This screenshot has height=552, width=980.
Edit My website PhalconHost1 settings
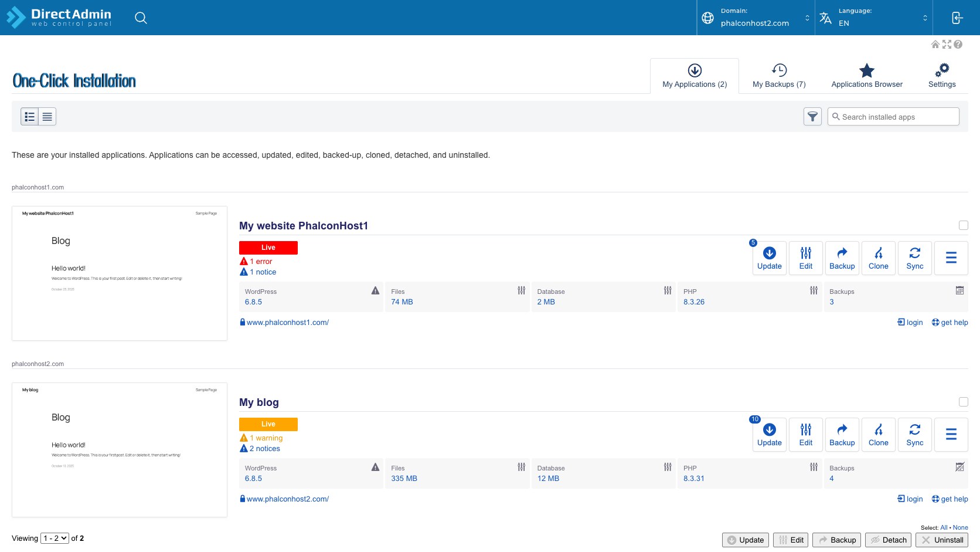tap(806, 258)
